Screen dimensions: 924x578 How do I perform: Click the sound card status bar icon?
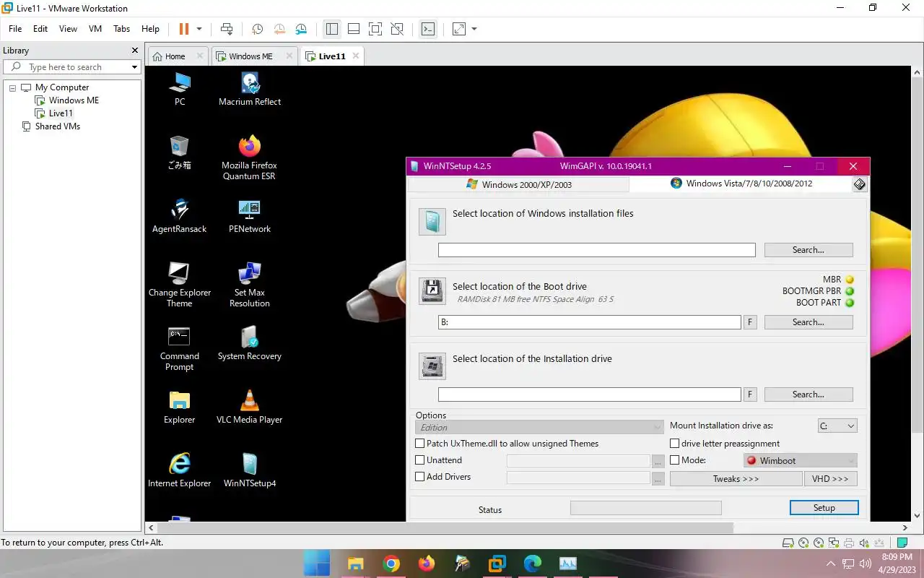[863, 543]
